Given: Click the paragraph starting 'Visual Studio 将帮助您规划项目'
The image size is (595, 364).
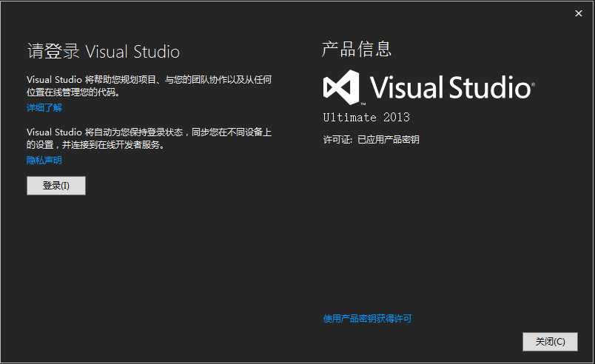Looking at the screenshot, I should coord(149,86).
